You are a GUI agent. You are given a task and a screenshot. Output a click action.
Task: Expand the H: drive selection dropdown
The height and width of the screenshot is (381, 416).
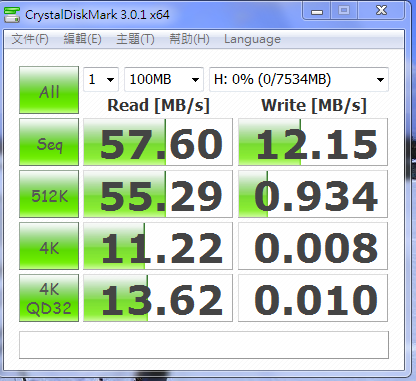pos(299,79)
